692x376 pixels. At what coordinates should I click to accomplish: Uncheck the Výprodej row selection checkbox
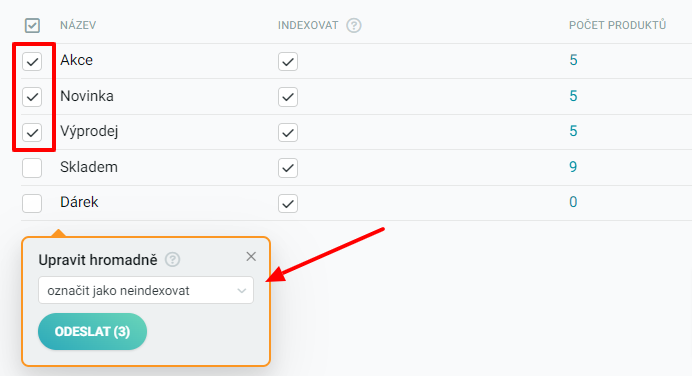pyautogui.click(x=32, y=132)
